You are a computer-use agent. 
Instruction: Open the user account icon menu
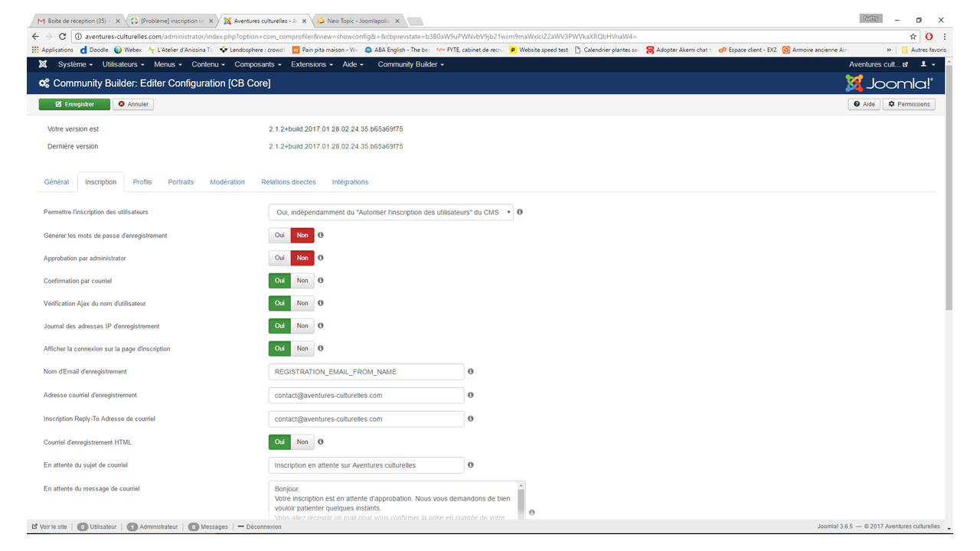click(928, 64)
